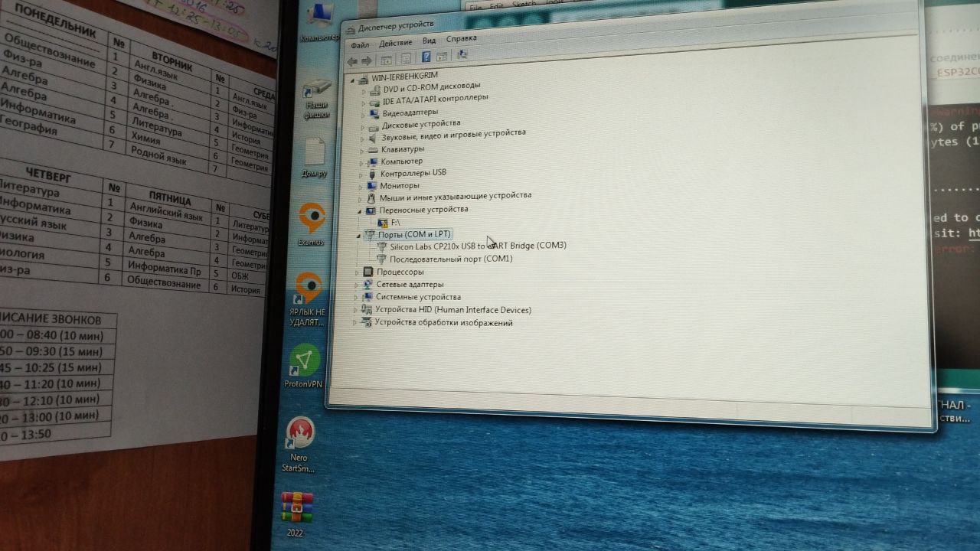Click the port icon next to Silicon Labs CP210x
The width and height of the screenshot is (980, 551).
coord(382,247)
